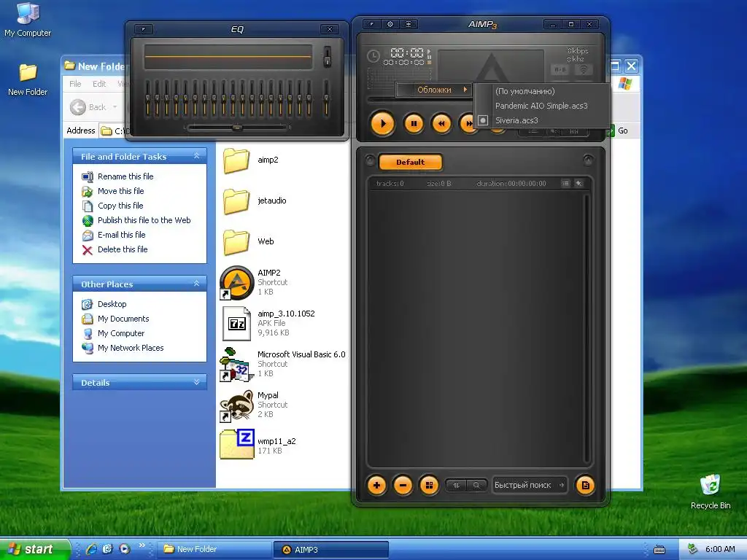Remove tracks using the minus button
Screen dimensions: 747x560
403,485
